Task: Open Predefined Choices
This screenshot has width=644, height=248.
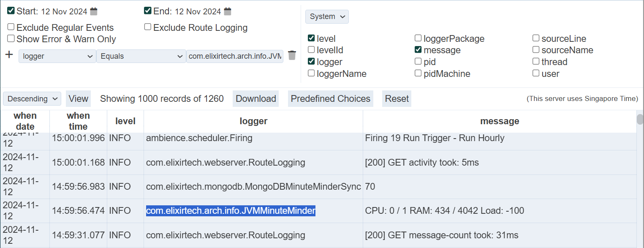Action: point(330,99)
